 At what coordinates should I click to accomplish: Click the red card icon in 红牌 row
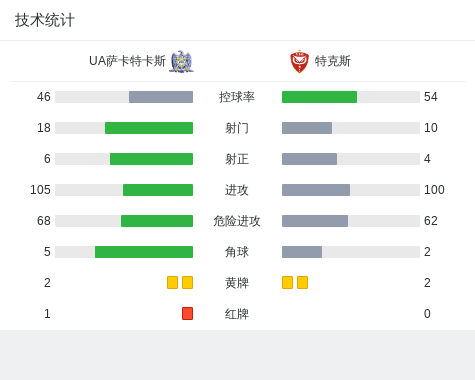pos(187,314)
